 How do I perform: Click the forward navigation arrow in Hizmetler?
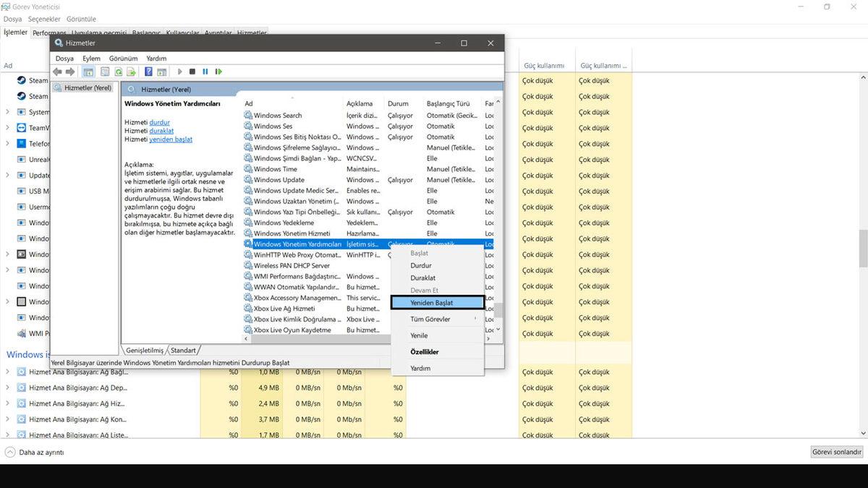(x=70, y=71)
